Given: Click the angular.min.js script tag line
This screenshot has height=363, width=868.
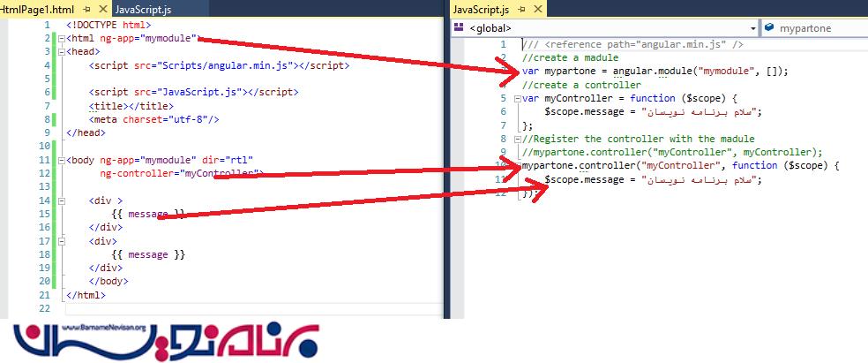Looking at the screenshot, I should click(x=220, y=65).
